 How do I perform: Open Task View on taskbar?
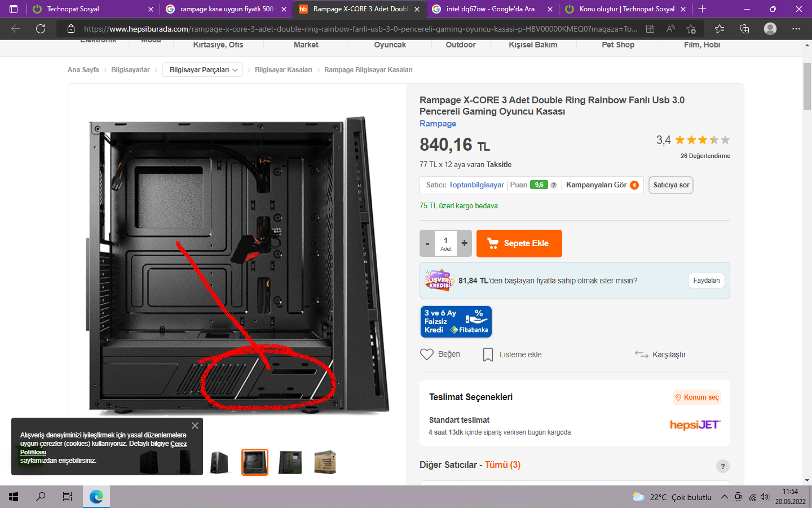pos(68,497)
